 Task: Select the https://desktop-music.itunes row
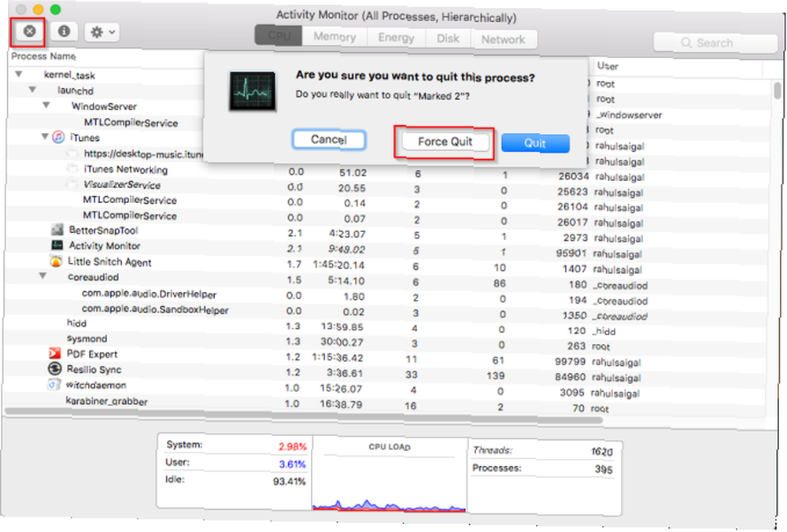click(x=143, y=154)
